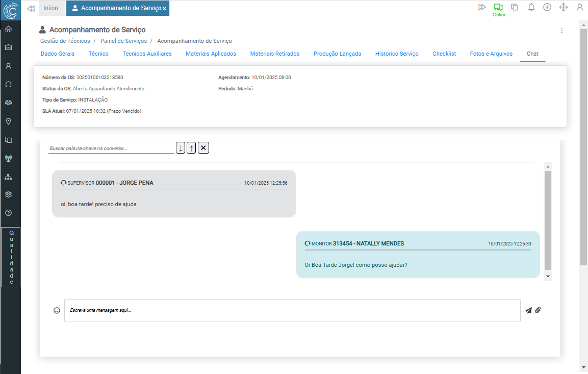The height and width of the screenshot is (374, 588).
Task: Open the emoji picker smiley icon
Action: point(57,310)
